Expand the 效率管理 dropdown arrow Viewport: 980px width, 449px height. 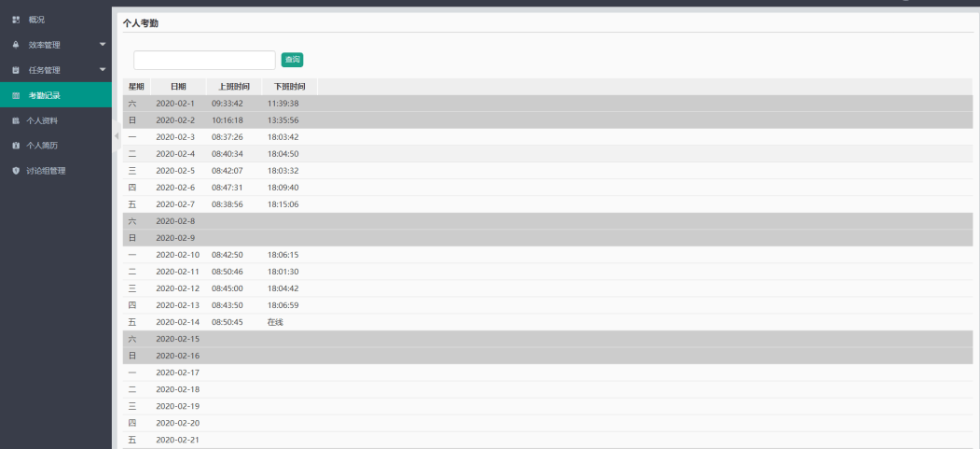point(103,44)
